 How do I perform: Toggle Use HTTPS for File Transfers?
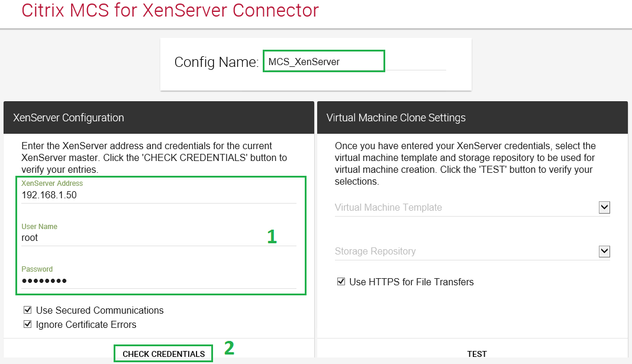[341, 282]
